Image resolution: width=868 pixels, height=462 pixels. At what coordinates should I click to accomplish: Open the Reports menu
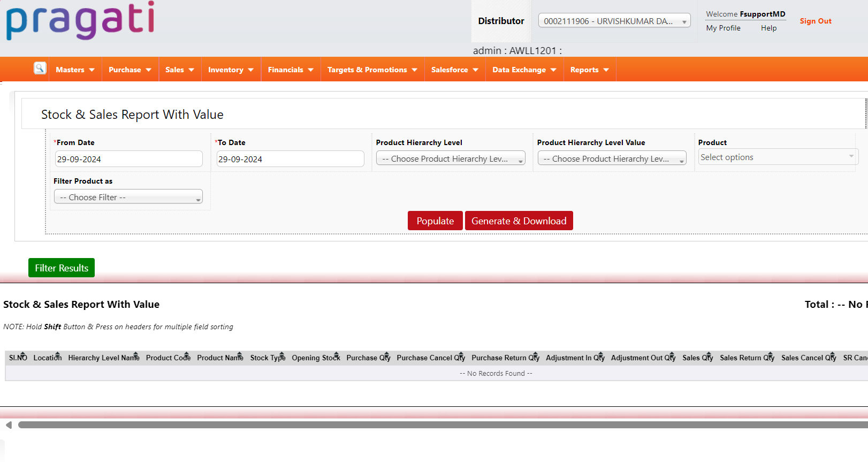[x=590, y=70]
